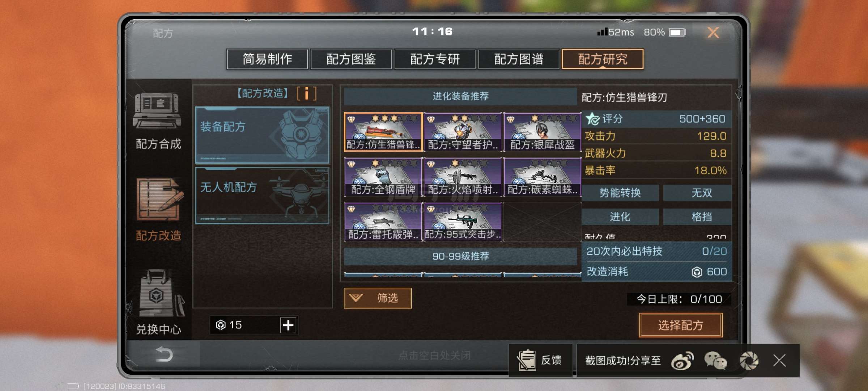868x391 pixels.
Task: Dismiss the screenshot share bar
Action: coord(779,361)
